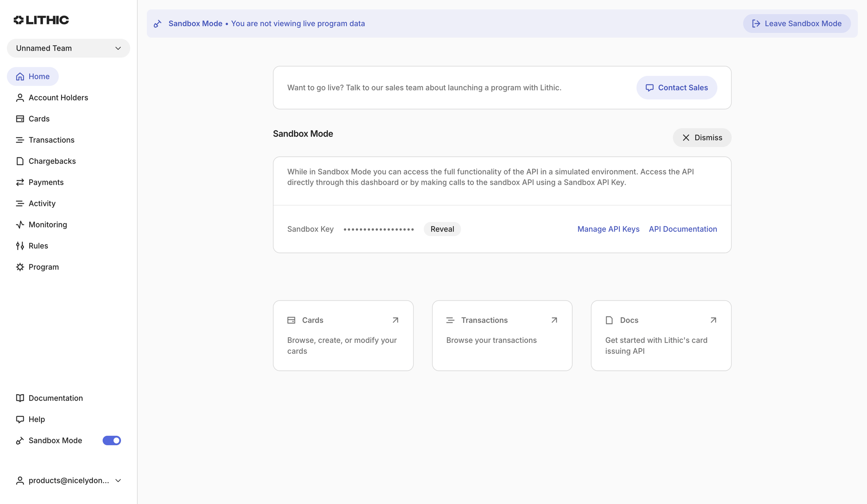Click the Help chat bubble icon
This screenshot has width=867, height=504.
(x=20, y=419)
